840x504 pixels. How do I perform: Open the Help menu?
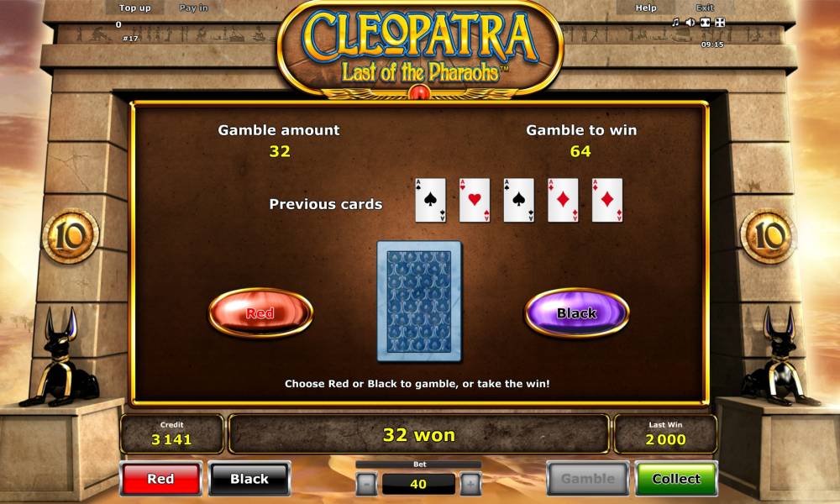coord(645,8)
